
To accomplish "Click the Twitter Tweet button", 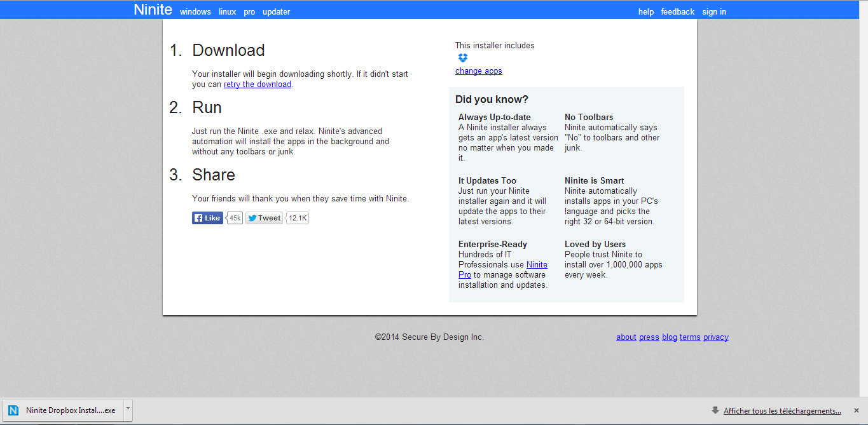I will click(265, 218).
